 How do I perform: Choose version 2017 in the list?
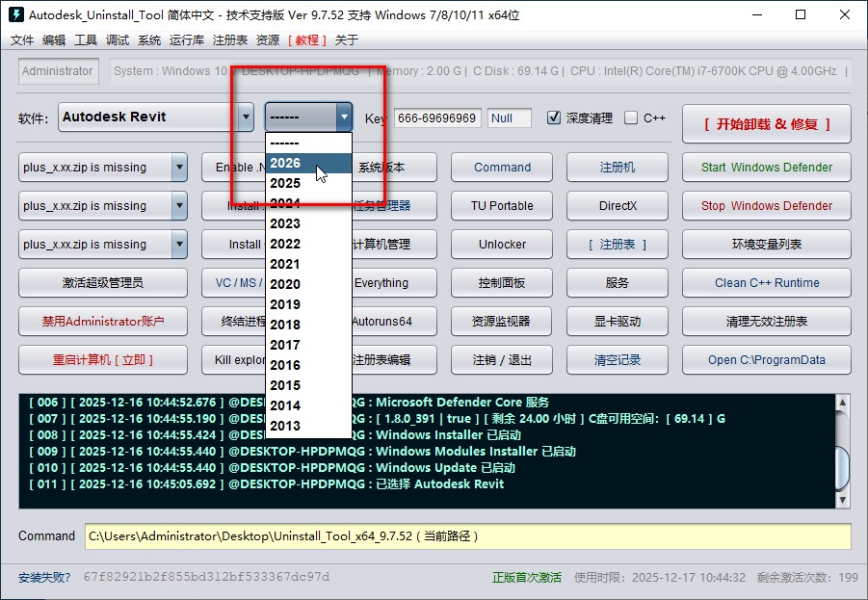click(x=308, y=345)
